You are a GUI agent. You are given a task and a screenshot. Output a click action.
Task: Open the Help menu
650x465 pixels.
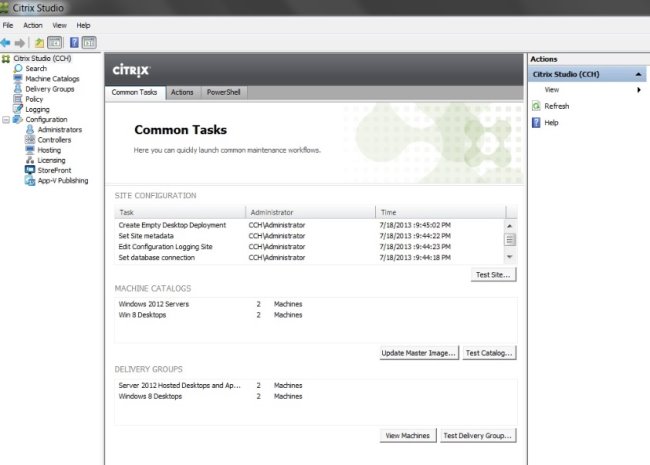click(x=83, y=25)
